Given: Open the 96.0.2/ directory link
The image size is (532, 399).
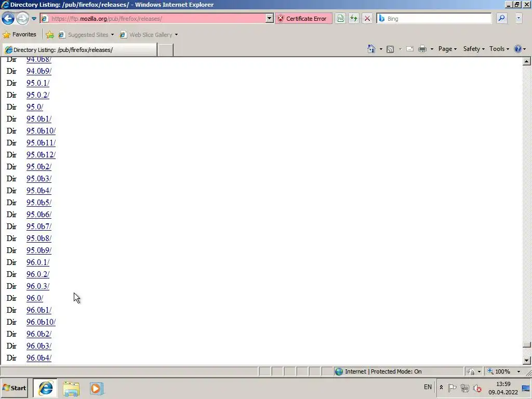Looking at the screenshot, I should pos(38,274).
